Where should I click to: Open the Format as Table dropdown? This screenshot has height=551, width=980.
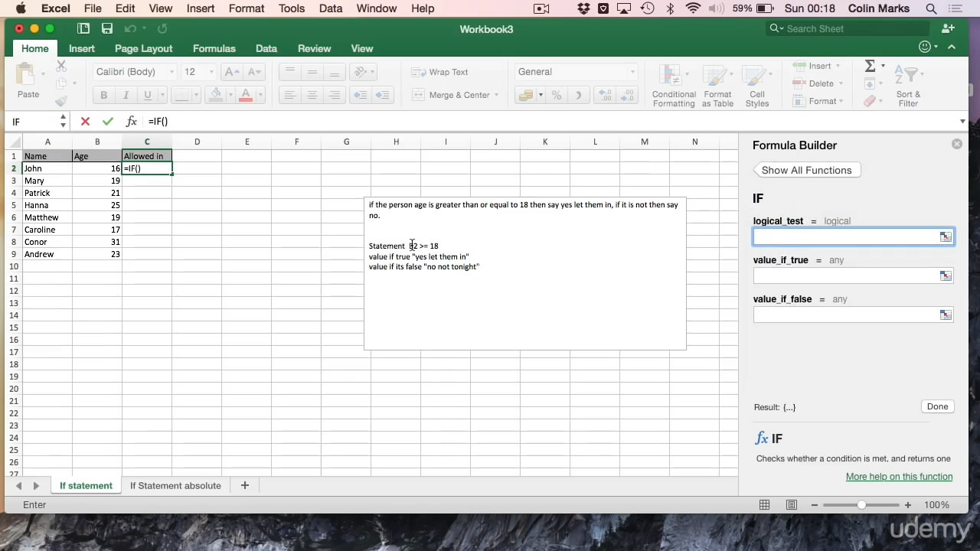(717, 85)
